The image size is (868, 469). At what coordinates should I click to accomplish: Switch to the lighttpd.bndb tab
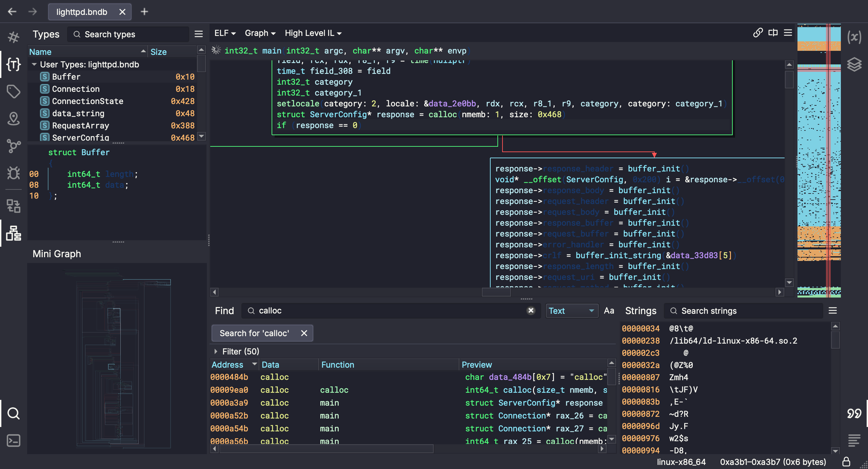[x=82, y=12]
